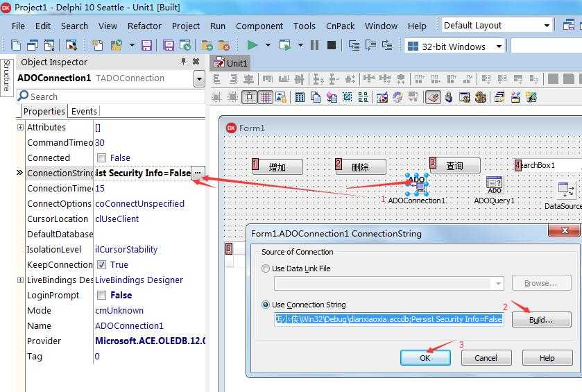
Task: Click the Save All double-floppy icon
Action: (169, 45)
